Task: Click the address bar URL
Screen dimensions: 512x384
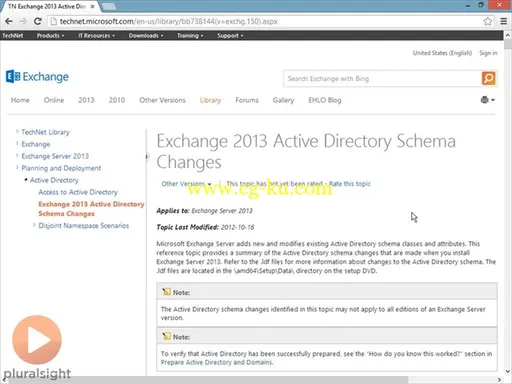Action: (168, 21)
